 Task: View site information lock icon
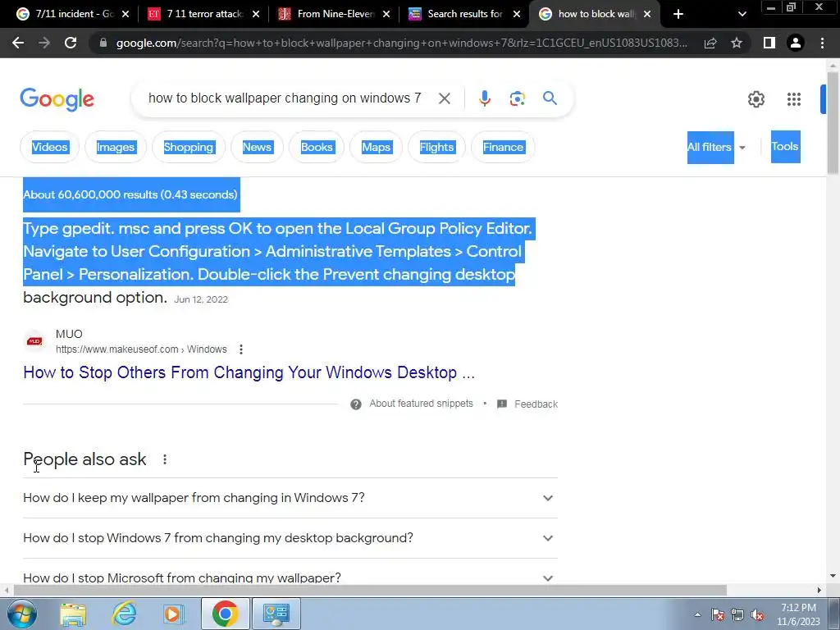point(103,43)
